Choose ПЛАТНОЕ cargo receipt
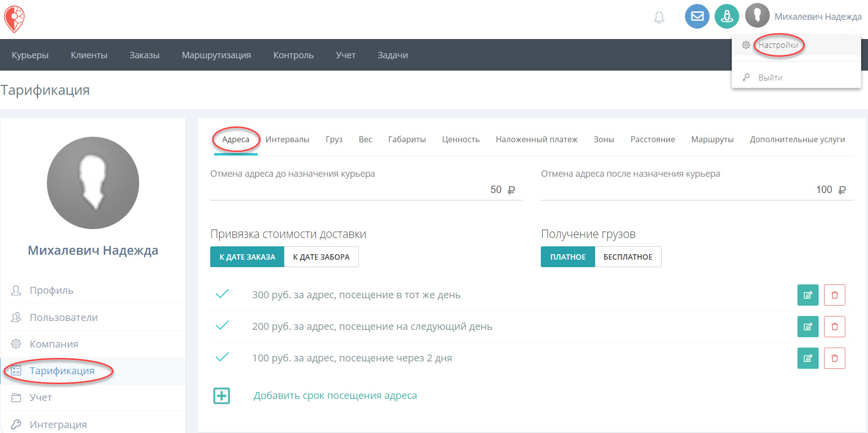The height and width of the screenshot is (433, 868). point(568,257)
